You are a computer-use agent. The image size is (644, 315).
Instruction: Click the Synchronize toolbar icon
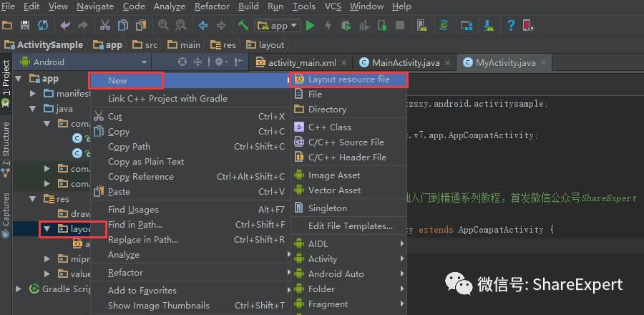tap(43, 26)
